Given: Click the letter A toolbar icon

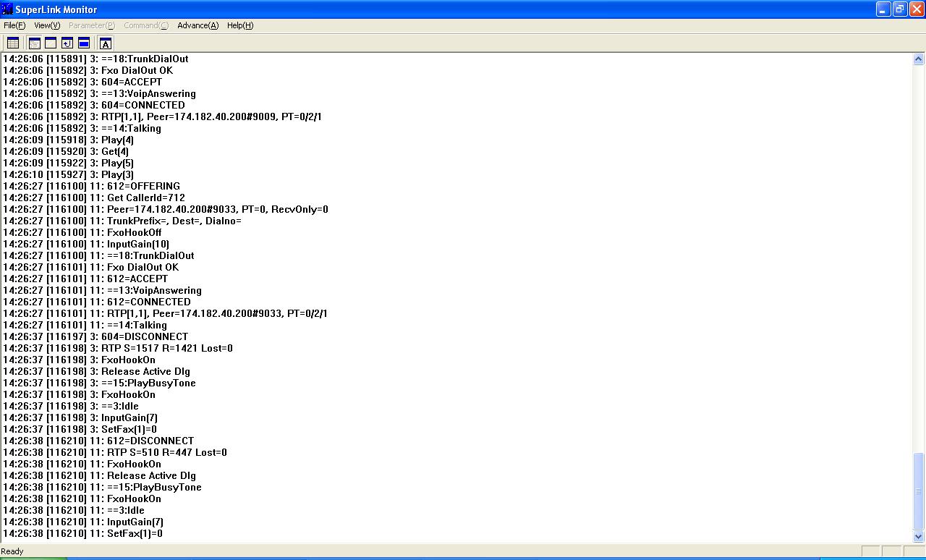Looking at the screenshot, I should click(106, 43).
